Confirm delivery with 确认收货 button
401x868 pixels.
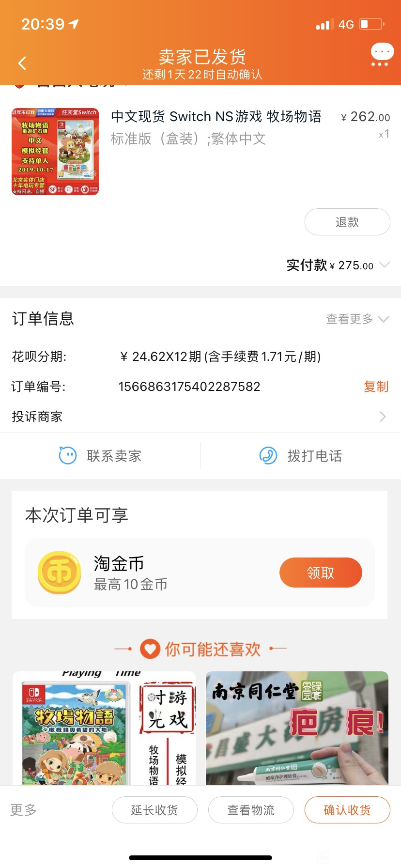click(347, 810)
